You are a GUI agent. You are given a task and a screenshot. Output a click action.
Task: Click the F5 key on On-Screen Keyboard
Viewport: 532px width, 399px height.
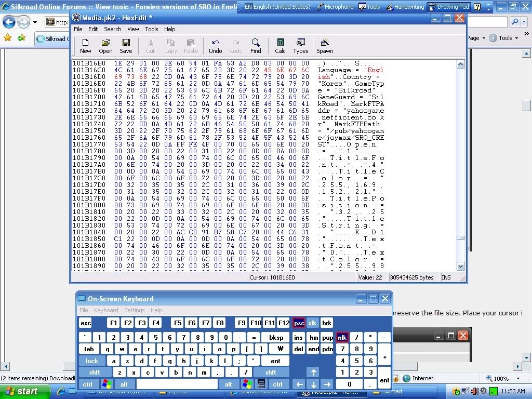click(178, 323)
